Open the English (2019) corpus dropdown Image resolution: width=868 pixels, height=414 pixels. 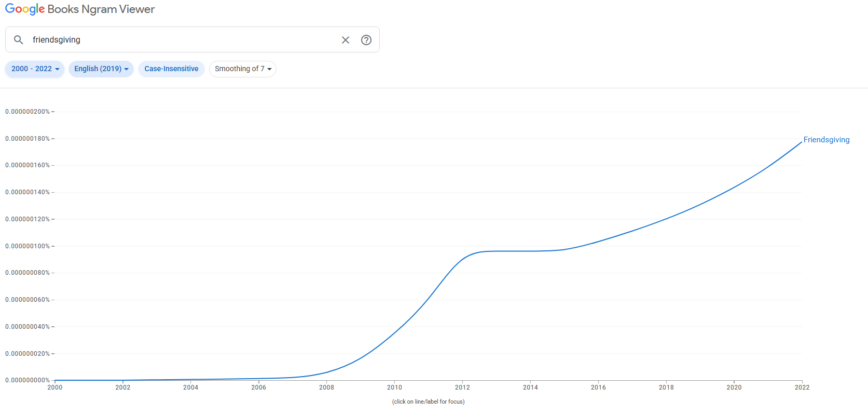101,69
